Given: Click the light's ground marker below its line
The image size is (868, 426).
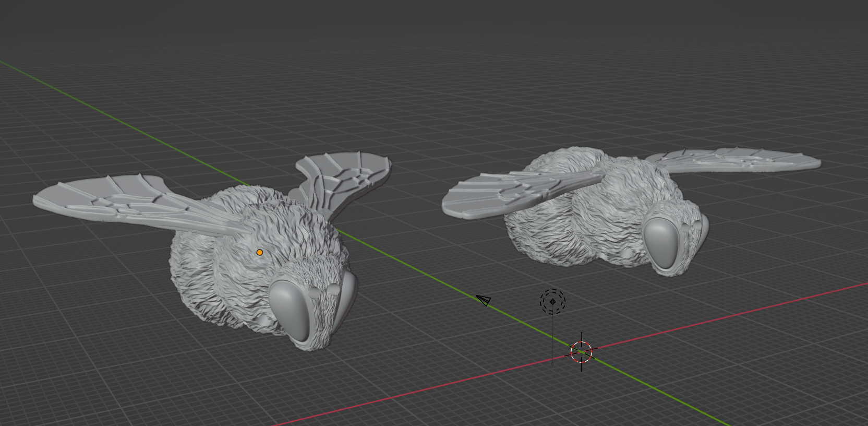Looking at the screenshot, I should point(552,364).
